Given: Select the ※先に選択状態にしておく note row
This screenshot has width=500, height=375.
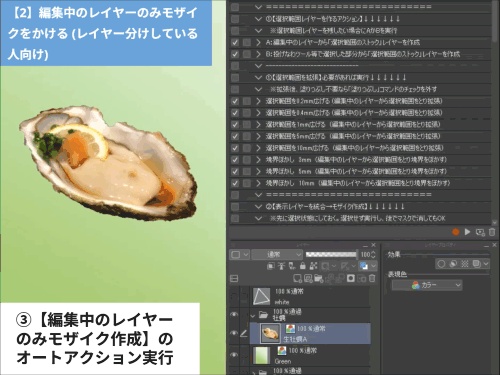Looking at the screenshot, I should 357,218.
